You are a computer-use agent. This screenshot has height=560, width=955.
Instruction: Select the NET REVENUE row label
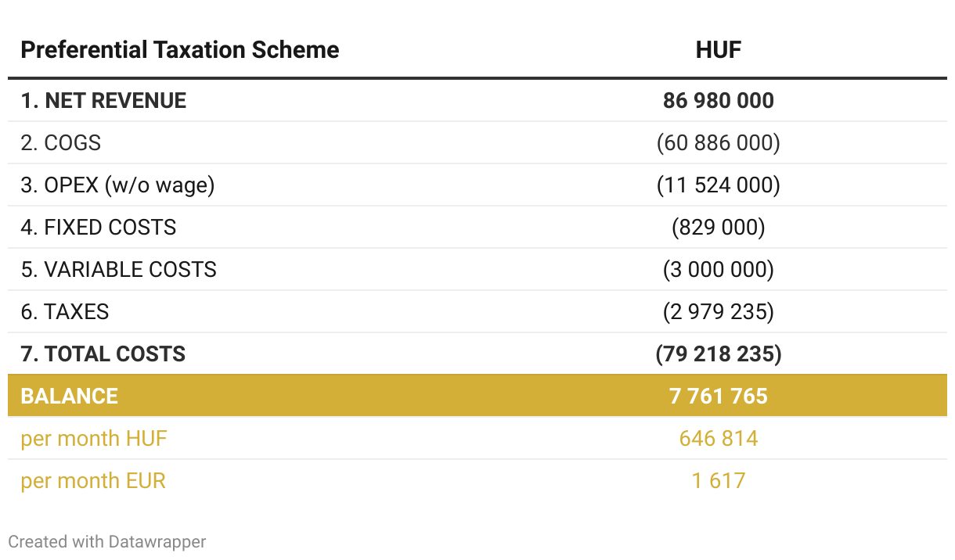[x=103, y=101]
